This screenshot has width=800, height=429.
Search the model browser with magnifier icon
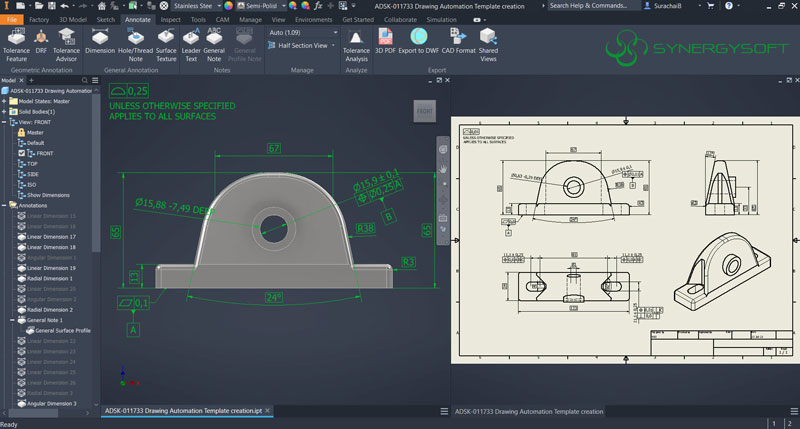[x=85, y=81]
